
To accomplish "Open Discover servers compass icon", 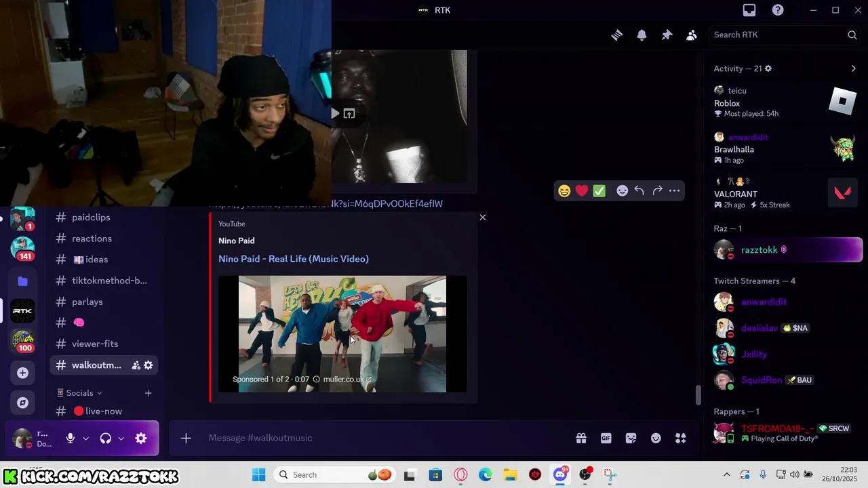I will point(22,403).
